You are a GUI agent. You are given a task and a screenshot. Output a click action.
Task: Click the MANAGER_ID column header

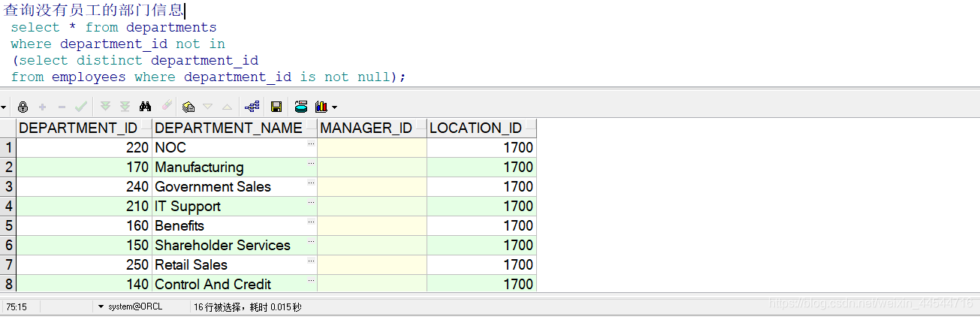coord(372,128)
